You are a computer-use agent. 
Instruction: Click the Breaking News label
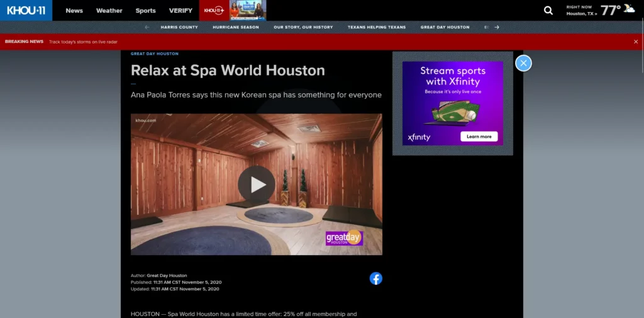point(25,42)
